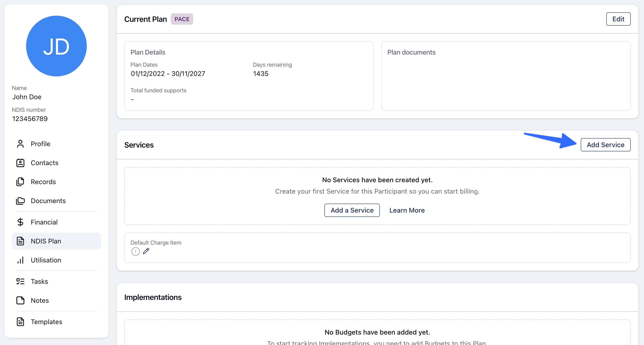The width and height of the screenshot is (644, 345).
Task: Click the Tasks checklist icon
Action: 20,281
